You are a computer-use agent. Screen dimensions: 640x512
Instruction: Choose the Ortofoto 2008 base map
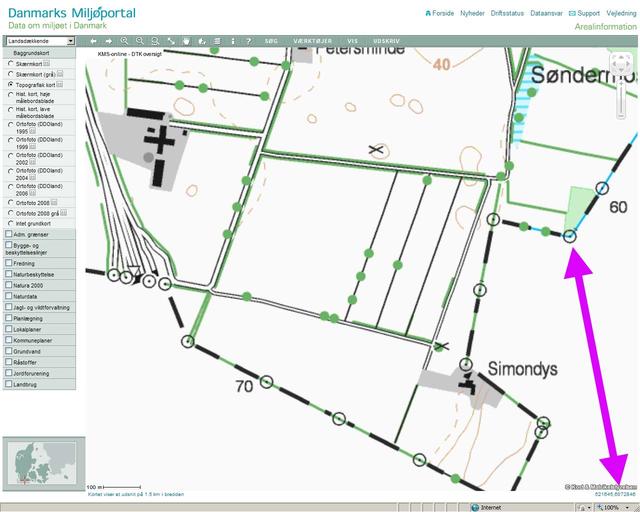click(x=10, y=202)
